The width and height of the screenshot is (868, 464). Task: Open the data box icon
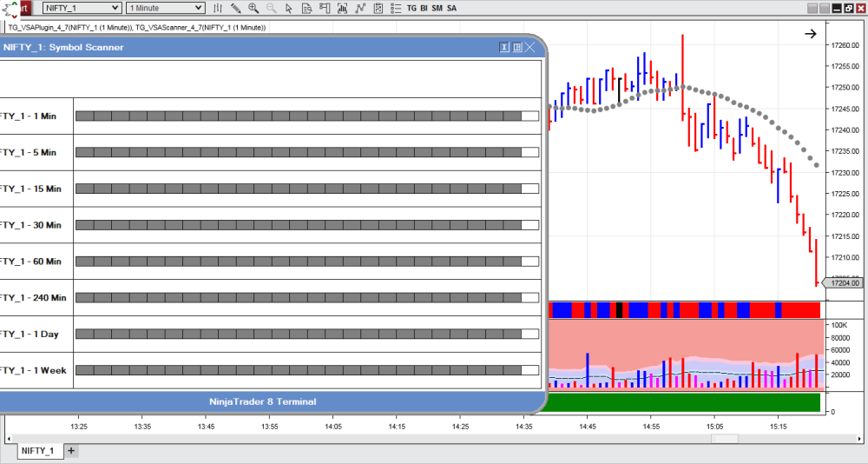[x=310, y=8]
